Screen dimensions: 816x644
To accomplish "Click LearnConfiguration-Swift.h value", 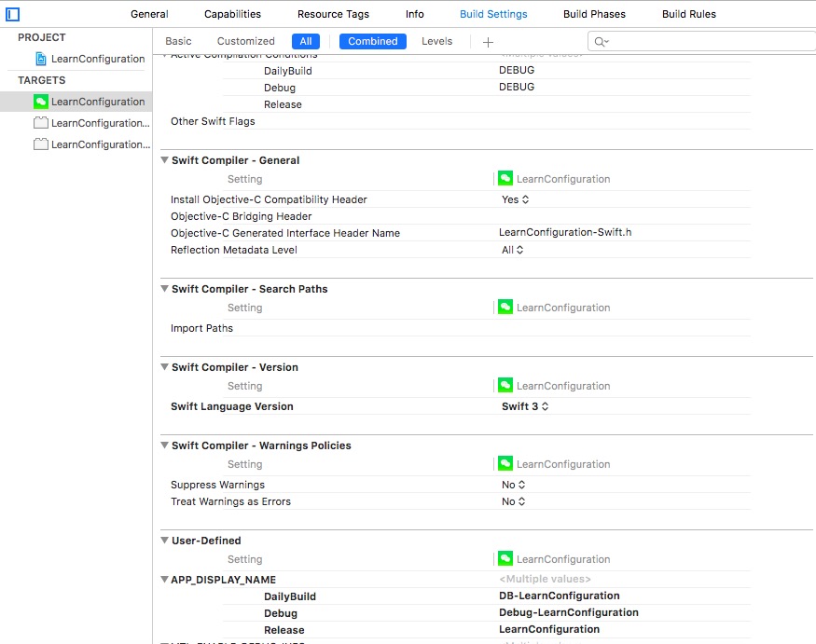I will [x=565, y=232].
